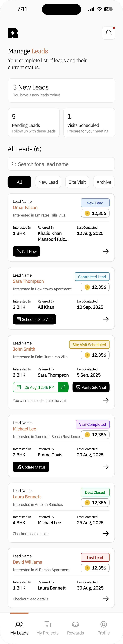The width and height of the screenshot is (123, 644).
Task: Open the 3 New Leads card
Action: pos(61,91)
